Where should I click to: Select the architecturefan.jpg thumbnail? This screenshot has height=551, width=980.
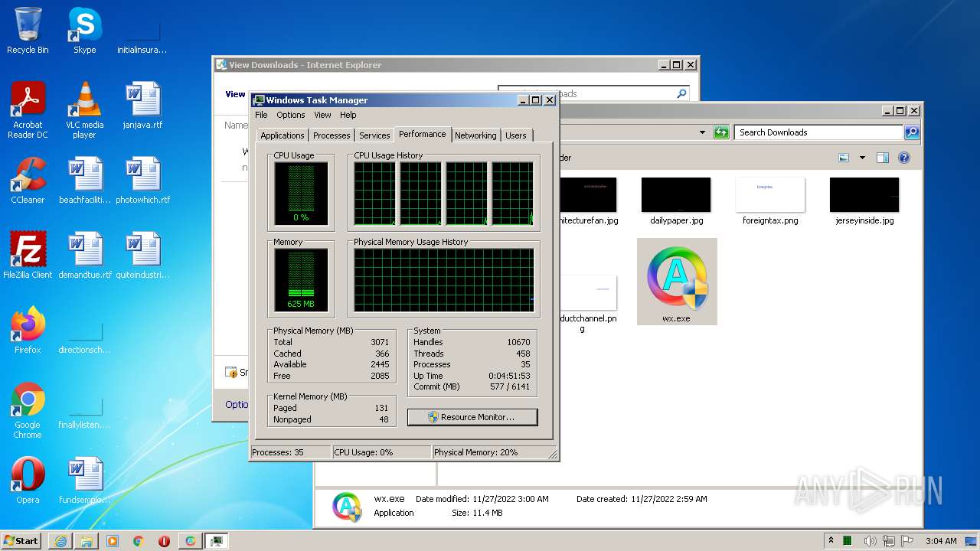pos(587,201)
